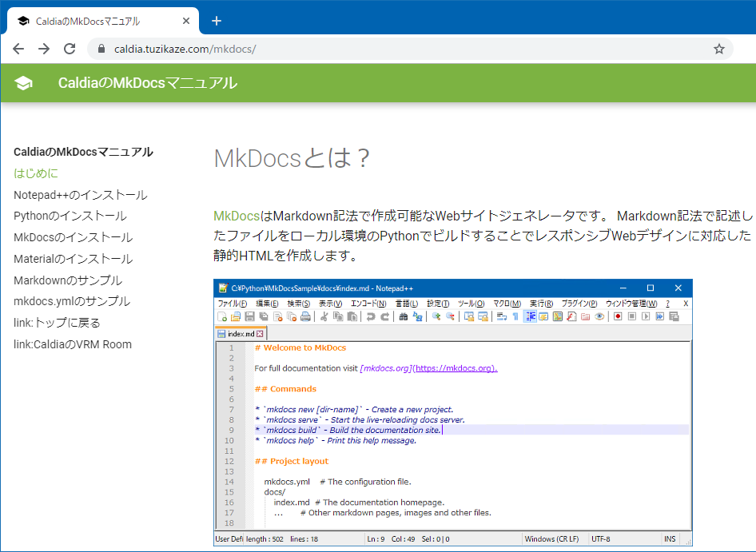
Task: Go to Notepad++のインストール page
Action: [81, 195]
